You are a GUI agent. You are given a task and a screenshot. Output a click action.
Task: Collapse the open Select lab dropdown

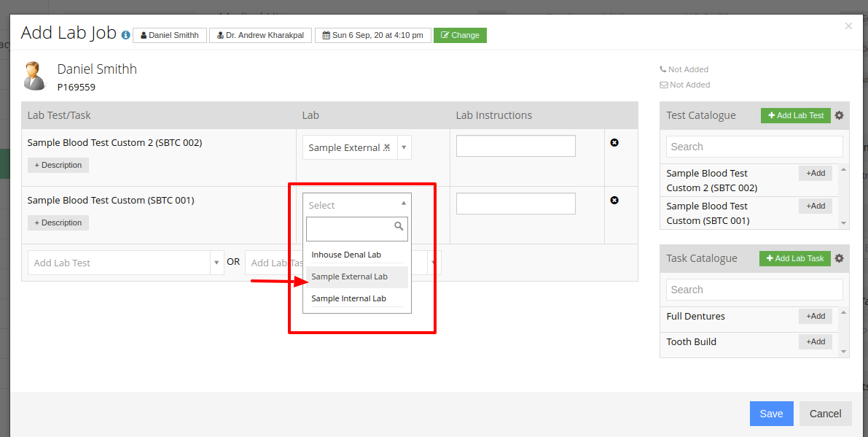pos(404,204)
